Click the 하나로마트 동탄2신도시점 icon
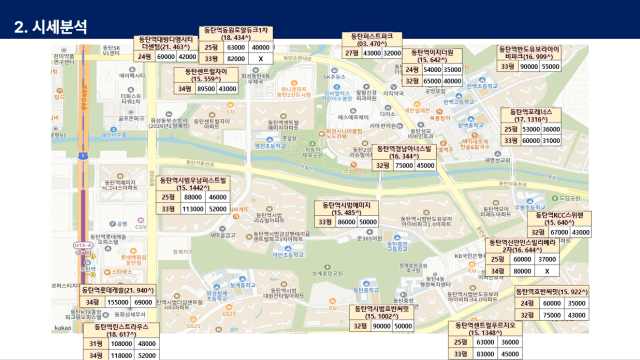 294,84
